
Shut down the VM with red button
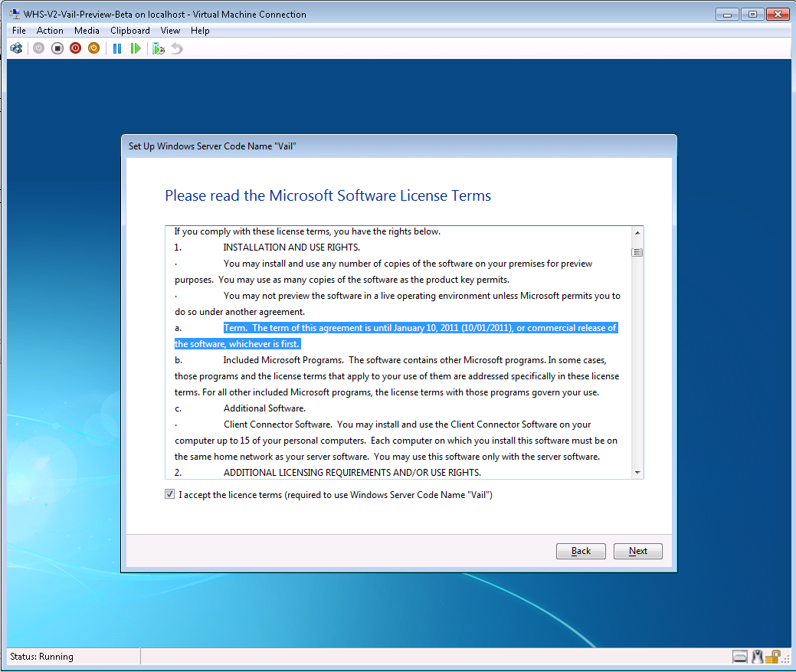(x=76, y=48)
